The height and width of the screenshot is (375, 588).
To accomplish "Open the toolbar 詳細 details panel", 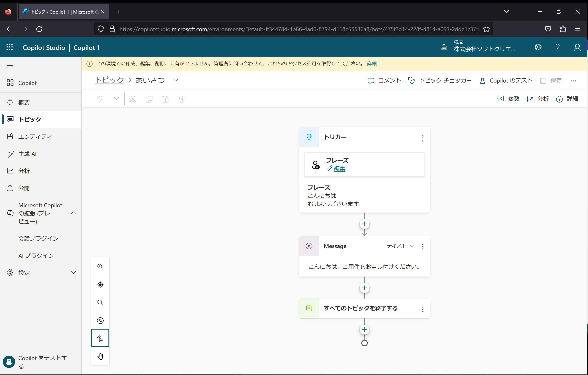I will (567, 99).
